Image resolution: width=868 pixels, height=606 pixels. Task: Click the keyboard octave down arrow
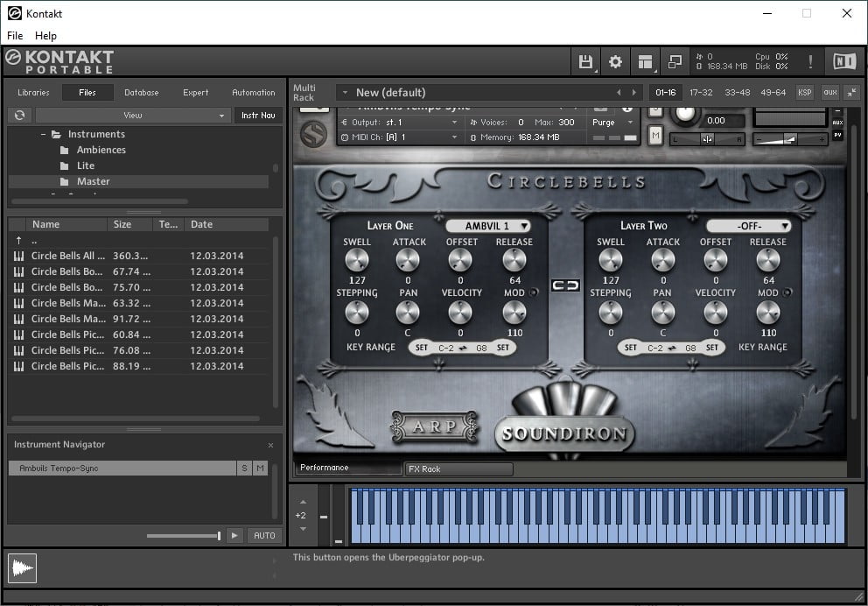303,529
